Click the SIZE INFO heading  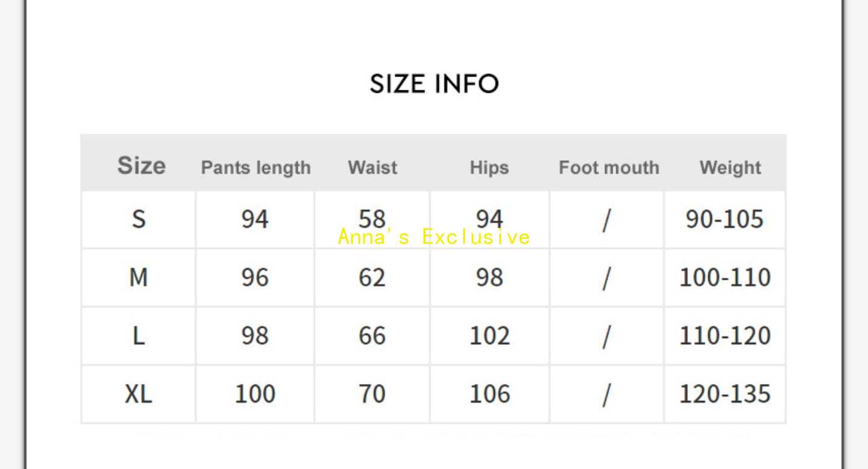click(x=434, y=84)
